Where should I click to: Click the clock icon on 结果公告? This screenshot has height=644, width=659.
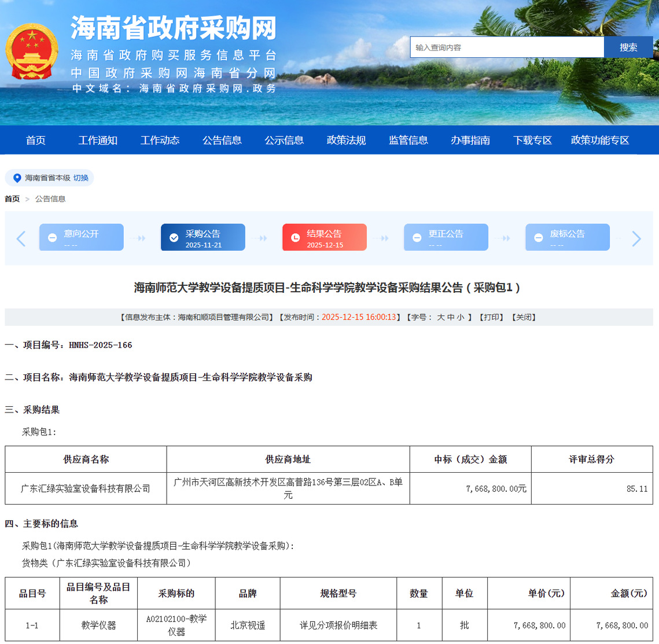295,238
